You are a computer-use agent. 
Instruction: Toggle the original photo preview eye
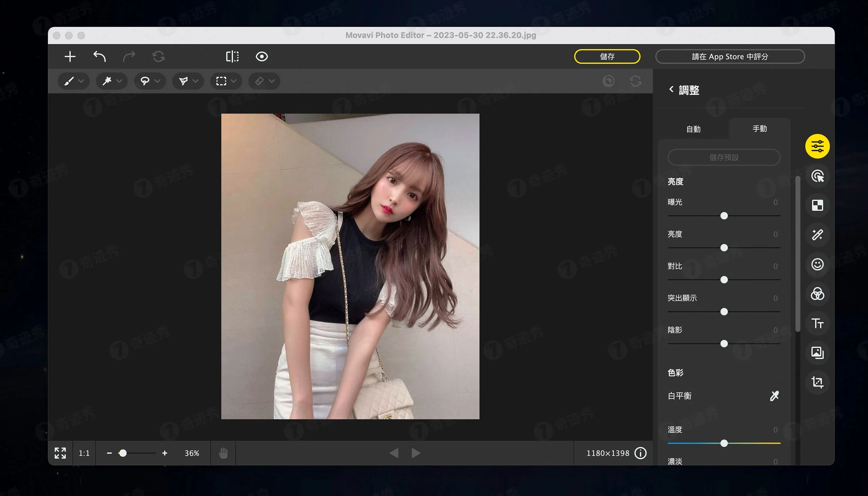coord(261,56)
